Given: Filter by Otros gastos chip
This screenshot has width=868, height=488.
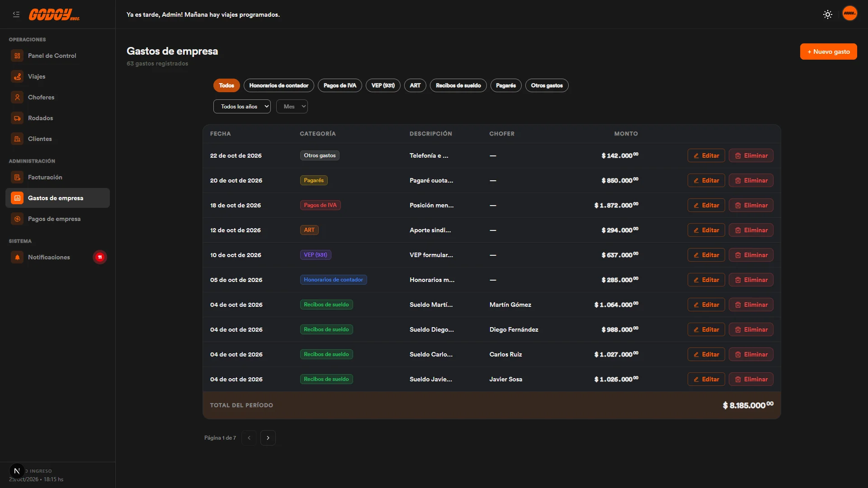Looking at the screenshot, I should point(547,85).
